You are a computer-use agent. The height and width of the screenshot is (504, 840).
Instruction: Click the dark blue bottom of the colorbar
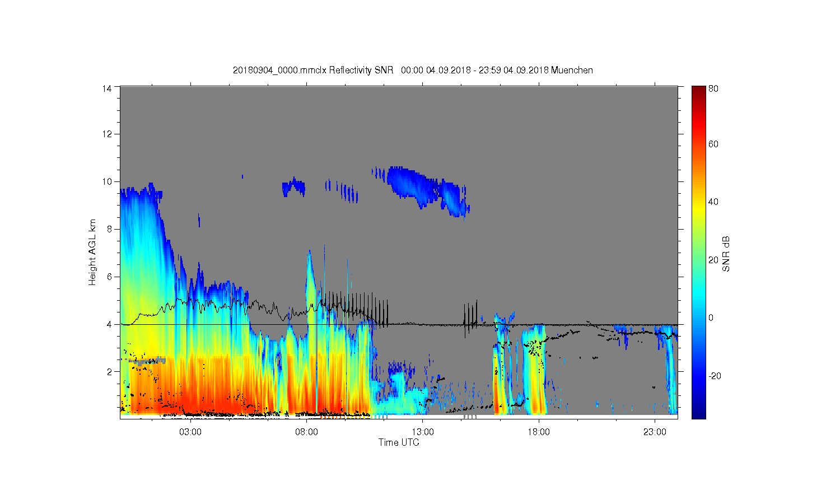point(698,412)
